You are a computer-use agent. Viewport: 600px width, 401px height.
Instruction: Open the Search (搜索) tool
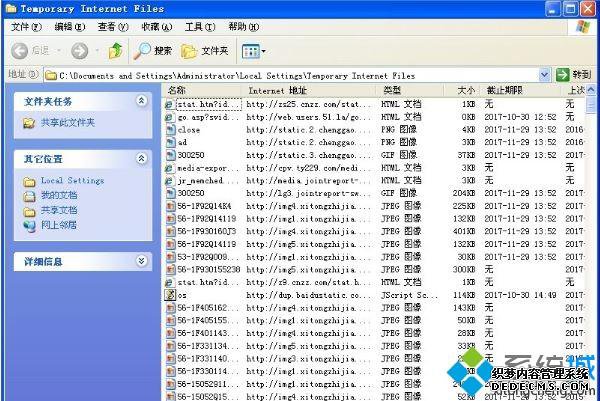pos(153,51)
